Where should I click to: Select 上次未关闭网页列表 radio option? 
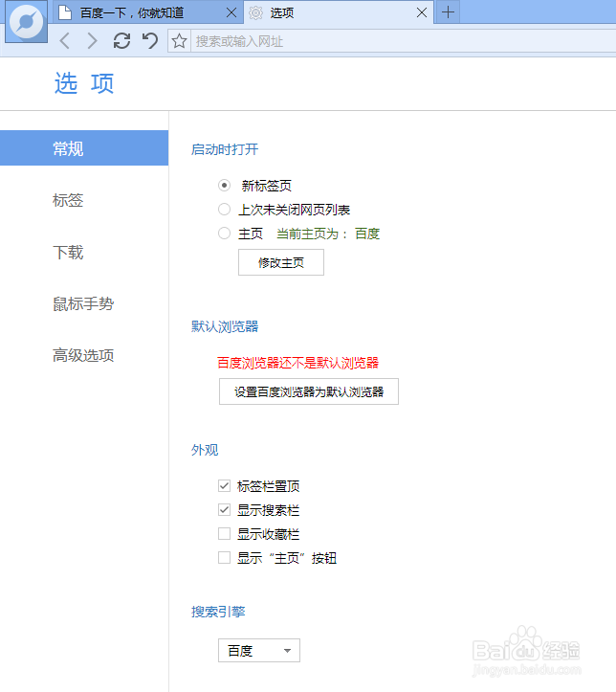[224, 210]
